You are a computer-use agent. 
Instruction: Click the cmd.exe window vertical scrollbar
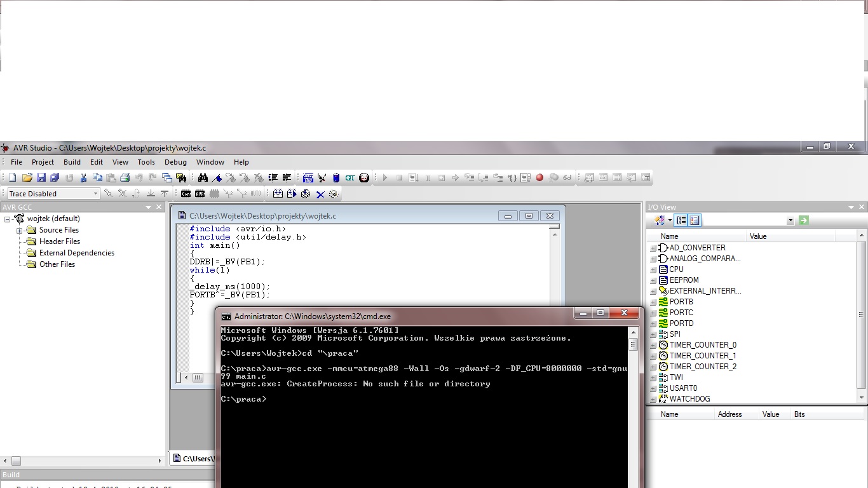633,407
